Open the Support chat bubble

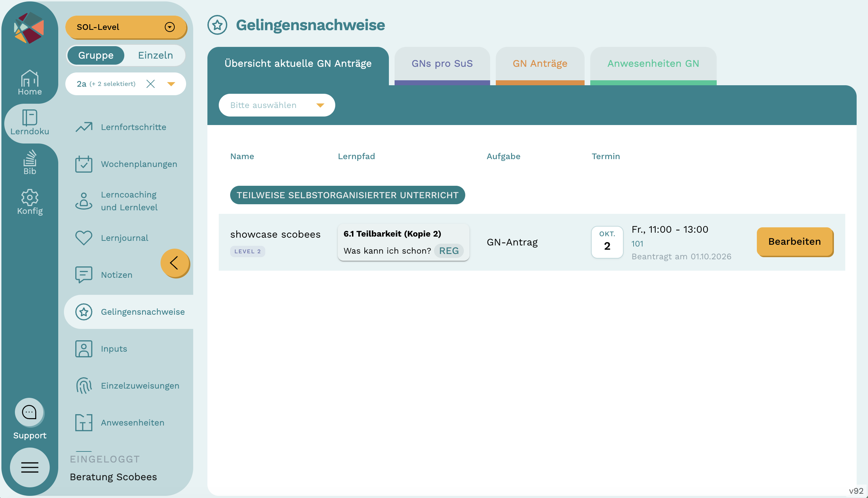[x=29, y=412]
